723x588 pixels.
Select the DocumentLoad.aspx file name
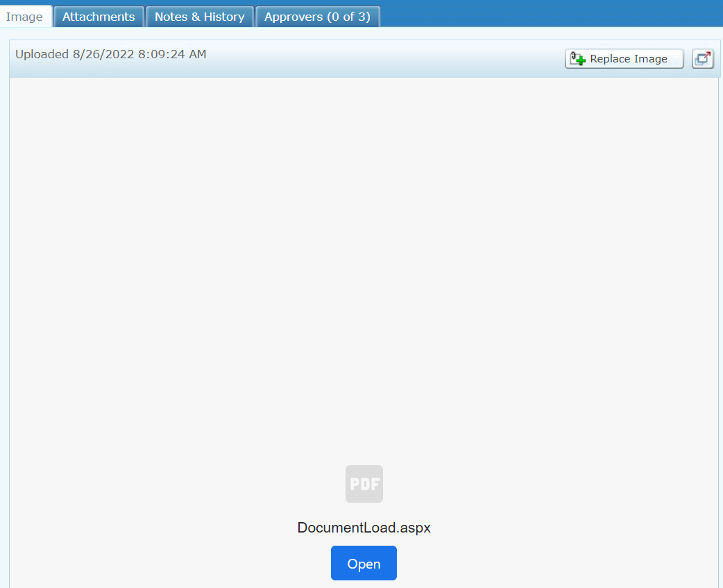point(364,528)
